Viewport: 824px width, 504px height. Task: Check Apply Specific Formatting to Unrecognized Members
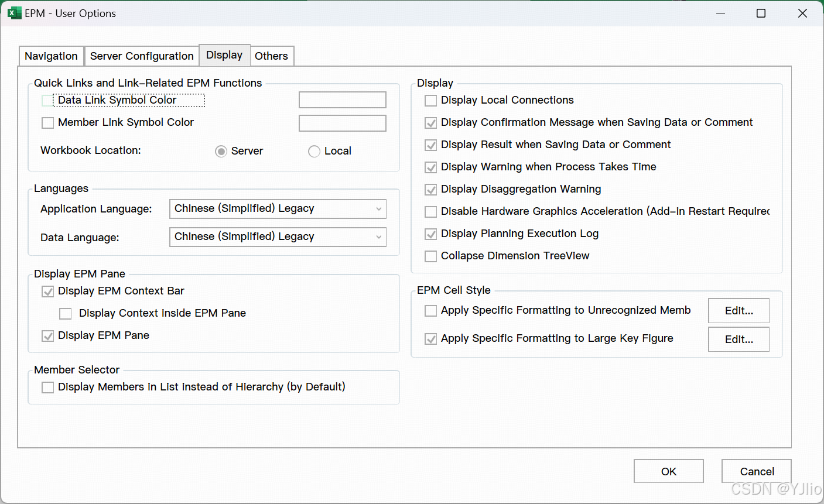point(430,311)
